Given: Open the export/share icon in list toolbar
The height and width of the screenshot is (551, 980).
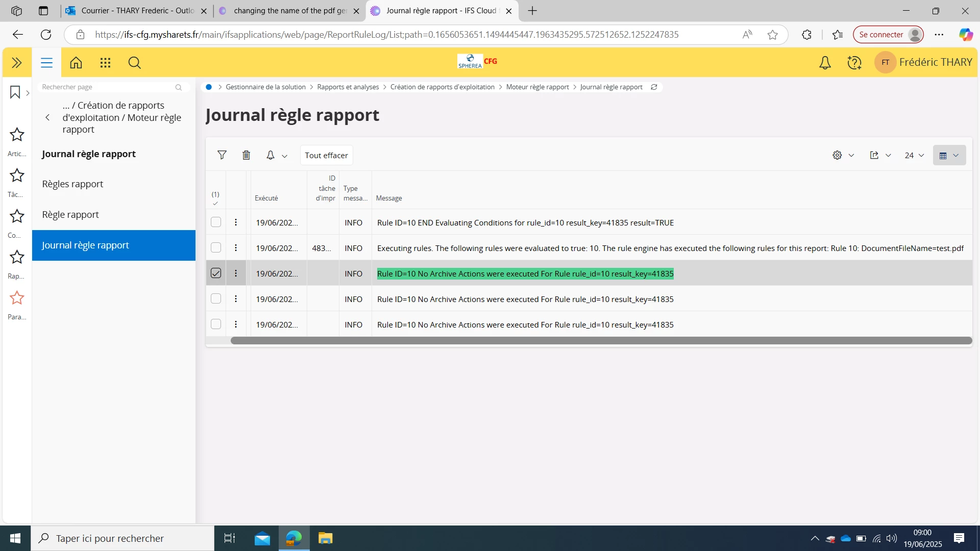Looking at the screenshot, I should click(874, 155).
